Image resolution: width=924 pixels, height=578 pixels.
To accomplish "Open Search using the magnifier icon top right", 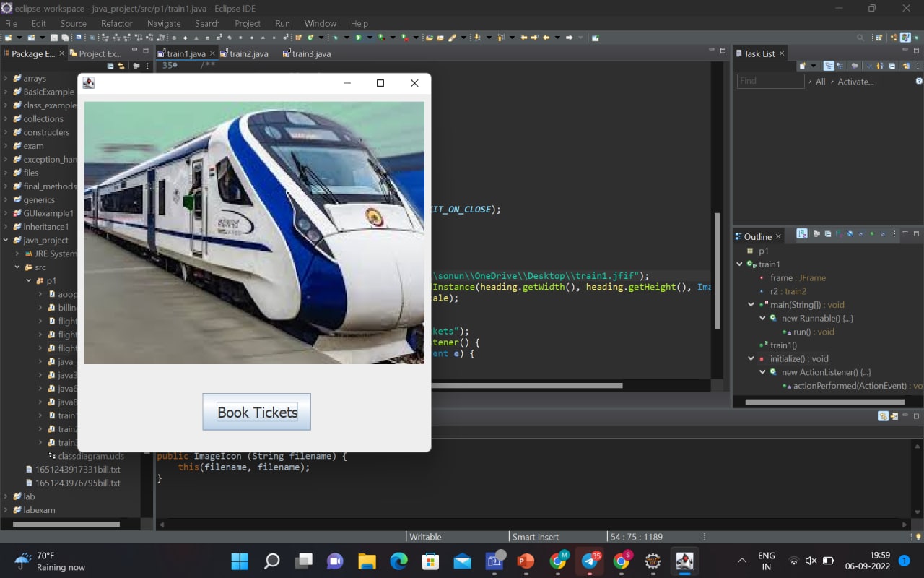I will (860, 37).
